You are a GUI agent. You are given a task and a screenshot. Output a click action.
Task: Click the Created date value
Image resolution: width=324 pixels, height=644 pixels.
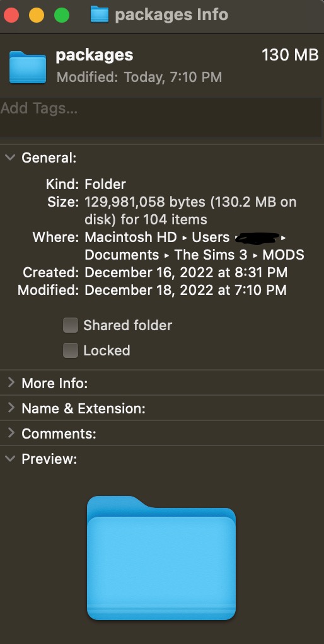point(186,272)
